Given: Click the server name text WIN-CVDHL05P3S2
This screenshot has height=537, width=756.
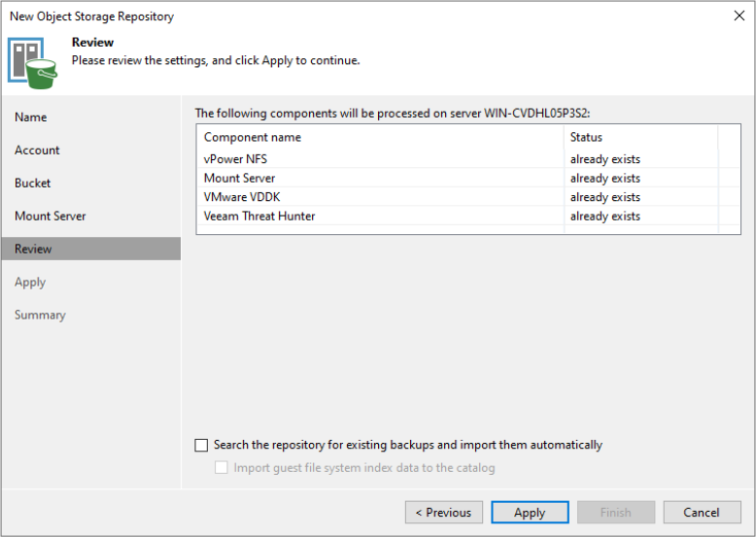Looking at the screenshot, I should [535, 114].
